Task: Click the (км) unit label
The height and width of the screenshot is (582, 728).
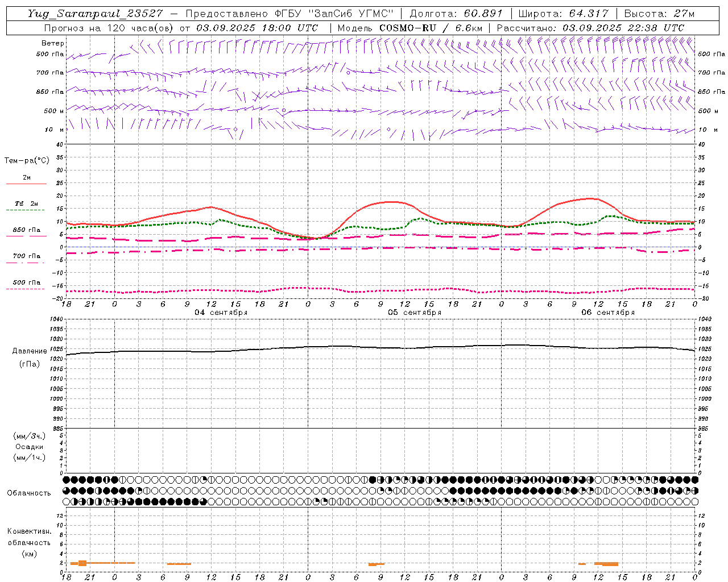Action: coord(30,554)
